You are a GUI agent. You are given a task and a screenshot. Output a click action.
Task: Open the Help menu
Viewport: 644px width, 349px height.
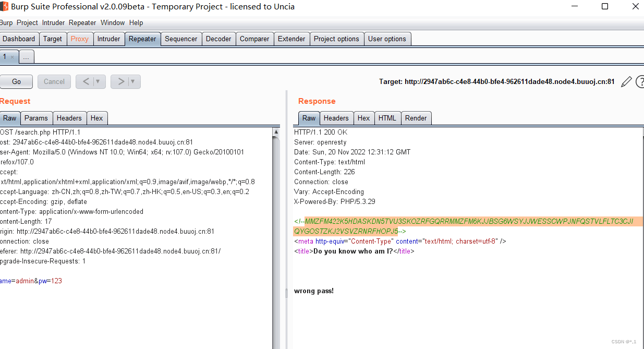pyautogui.click(x=136, y=22)
